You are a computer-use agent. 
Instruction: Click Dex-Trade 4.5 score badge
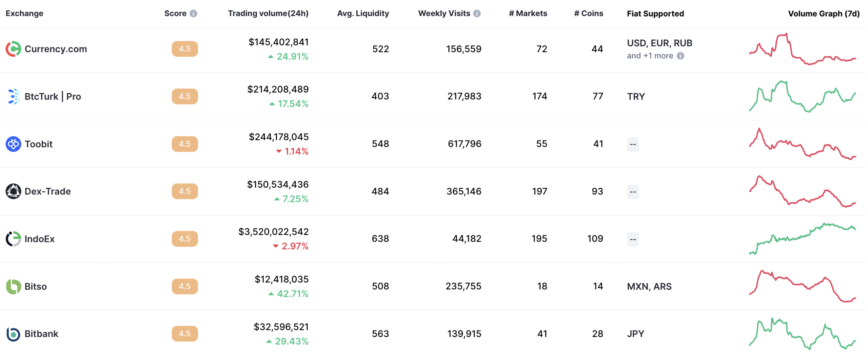(185, 191)
